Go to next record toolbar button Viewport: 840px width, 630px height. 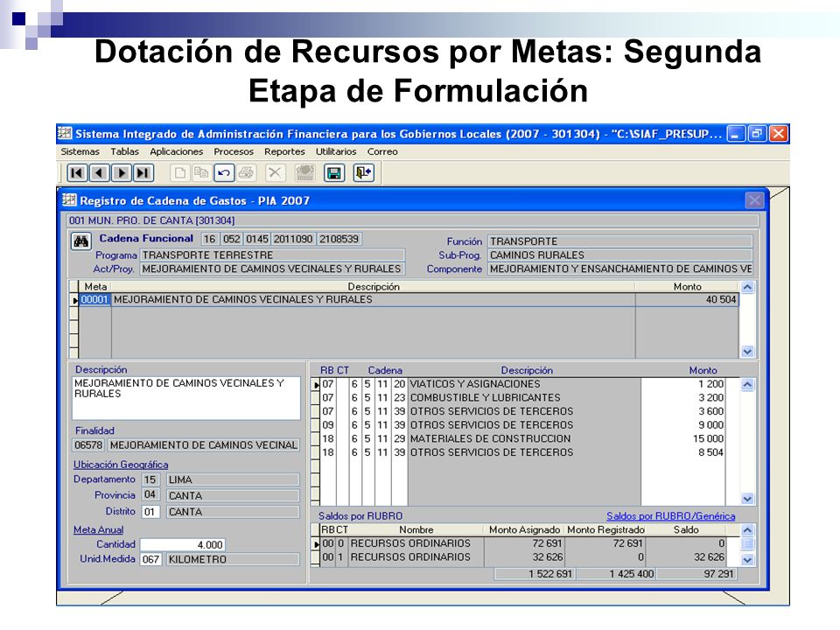[121, 173]
